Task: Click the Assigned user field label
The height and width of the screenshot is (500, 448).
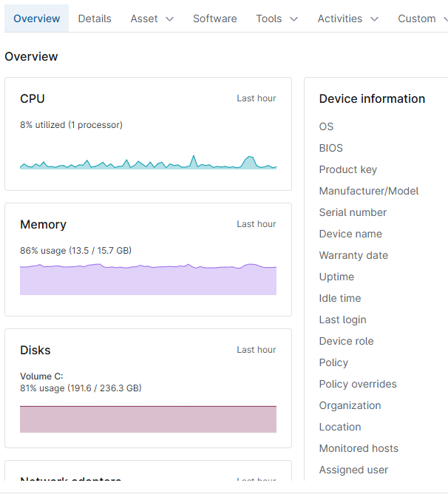Action: click(353, 470)
